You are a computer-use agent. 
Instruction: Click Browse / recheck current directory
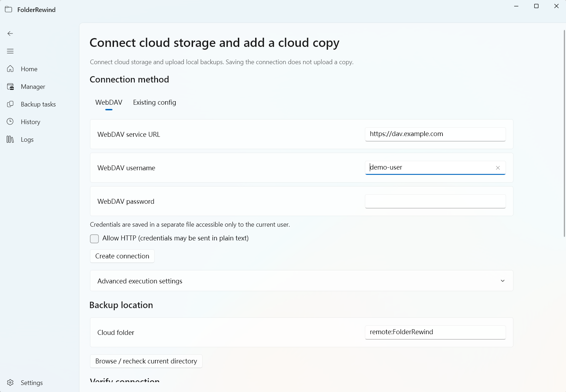[x=146, y=361]
